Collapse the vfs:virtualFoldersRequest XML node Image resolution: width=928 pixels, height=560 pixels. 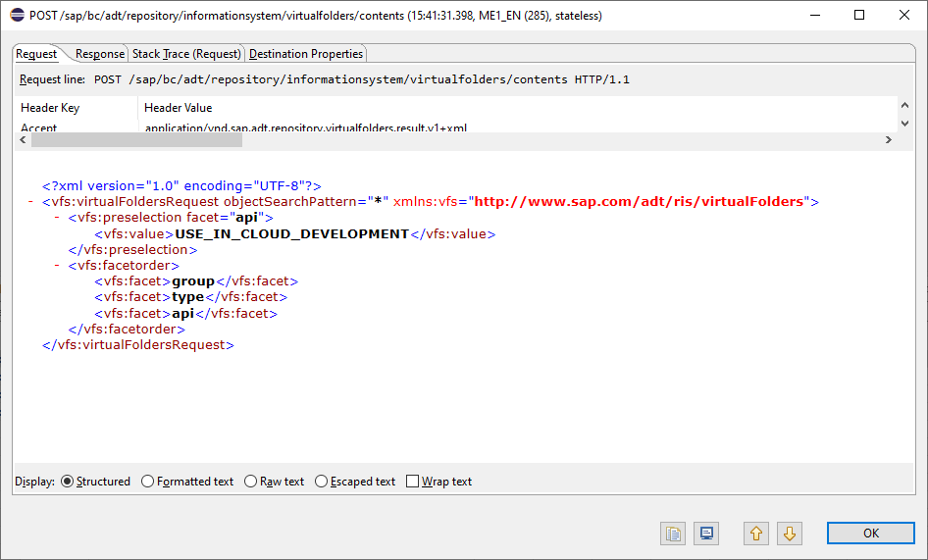[30, 202]
